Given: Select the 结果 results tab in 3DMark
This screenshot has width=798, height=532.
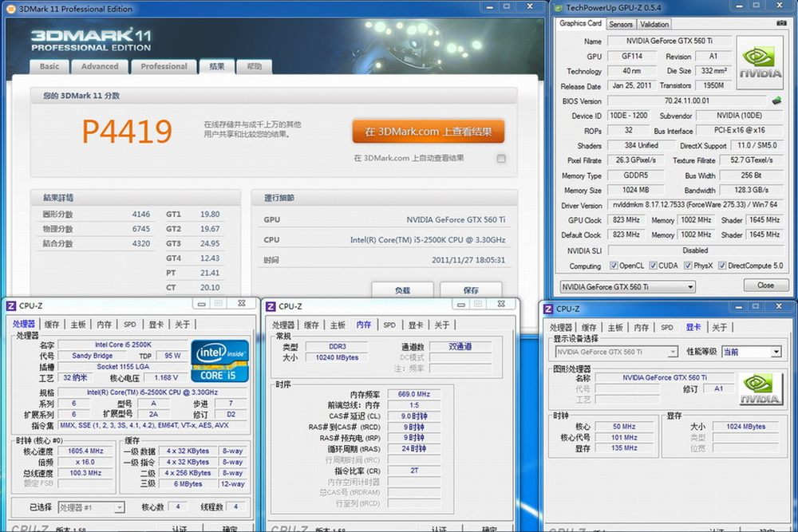Looking at the screenshot, I should (x=217, y=67).
